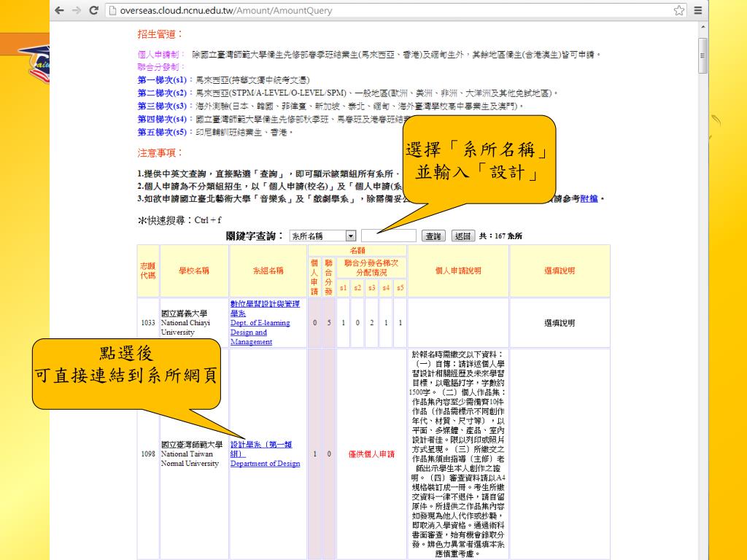The width and height of the screenshot is (747, 560).
Task: Click the browser forward arrow
Action: [76, 10]
